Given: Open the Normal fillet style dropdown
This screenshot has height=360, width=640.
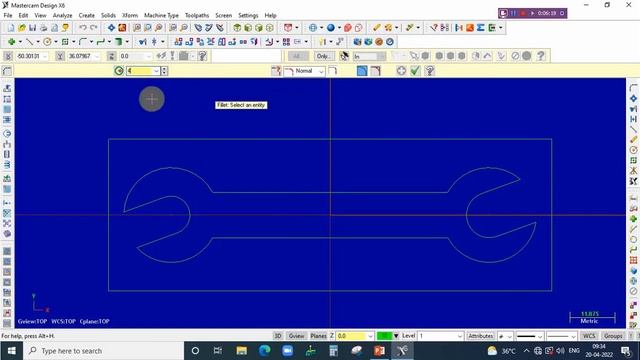Looking at the screenshot, I should click(x=321, y=71).
